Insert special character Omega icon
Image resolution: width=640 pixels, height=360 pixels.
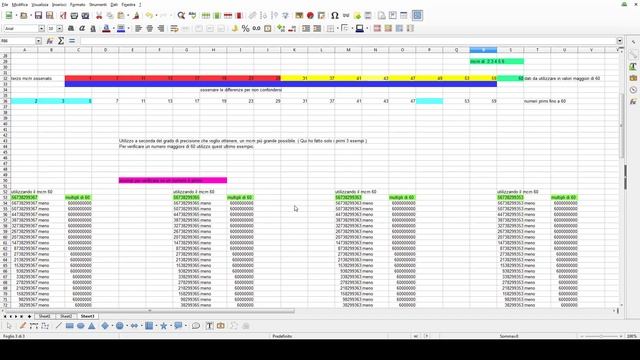[x=335, y=16]
